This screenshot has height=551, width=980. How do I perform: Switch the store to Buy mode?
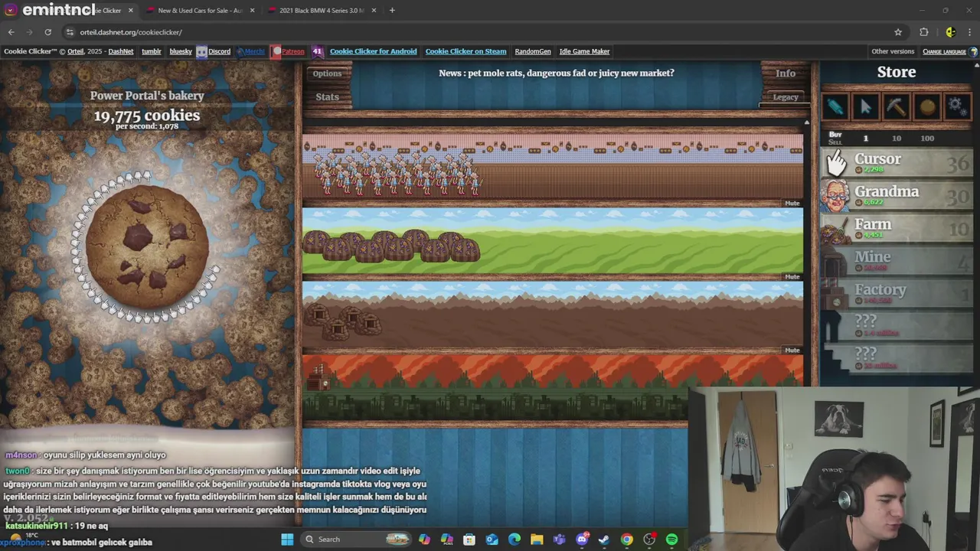point(835,135)
